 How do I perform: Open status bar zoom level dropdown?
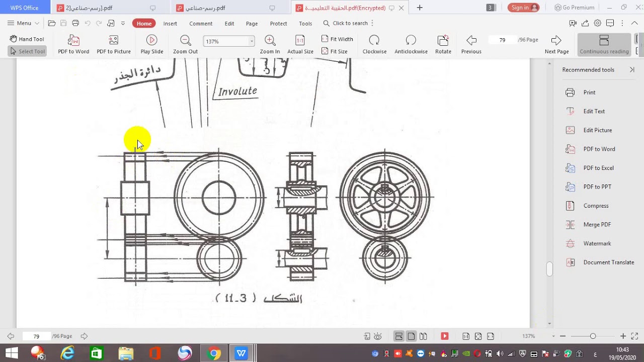coord(553,336)
